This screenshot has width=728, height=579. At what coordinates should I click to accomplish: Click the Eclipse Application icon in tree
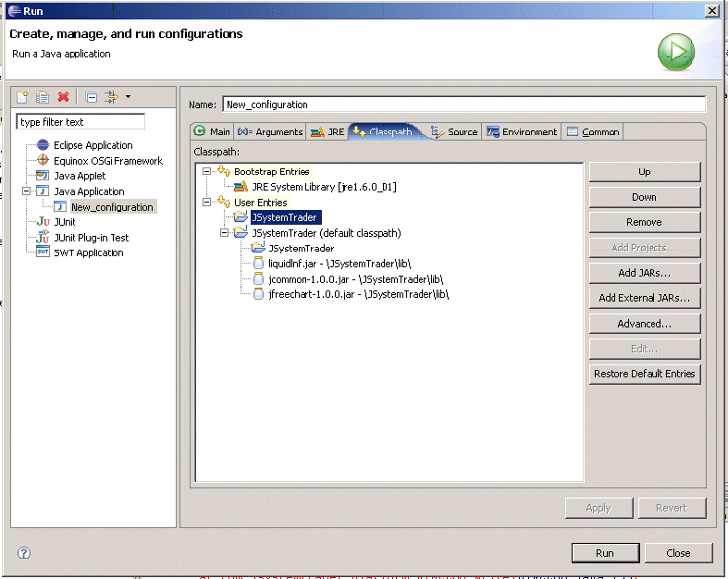(x=43, y=145)
